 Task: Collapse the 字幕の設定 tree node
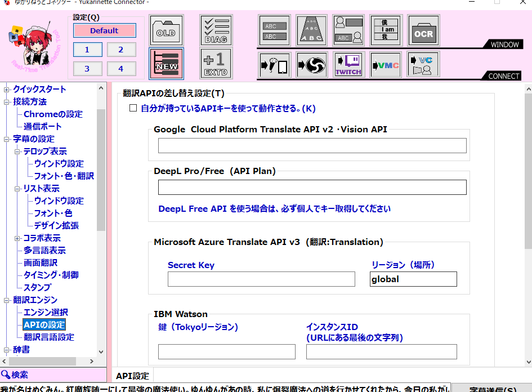point(6,139)
